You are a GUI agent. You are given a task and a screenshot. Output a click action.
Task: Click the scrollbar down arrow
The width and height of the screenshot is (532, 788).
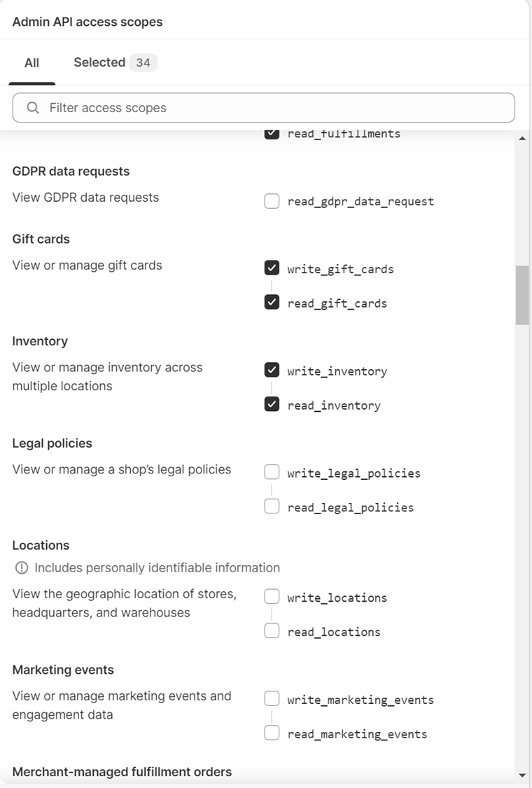coord(522,775)
